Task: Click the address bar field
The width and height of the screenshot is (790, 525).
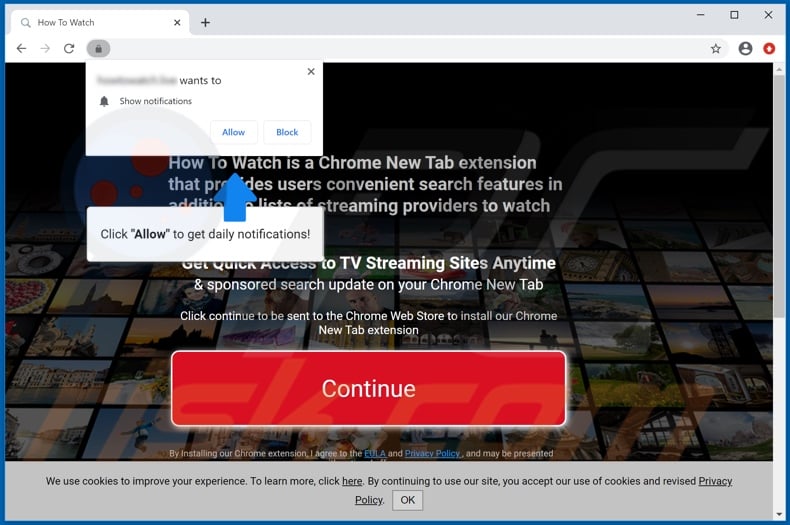Action: pyautogui.click(x=407, y=48)
